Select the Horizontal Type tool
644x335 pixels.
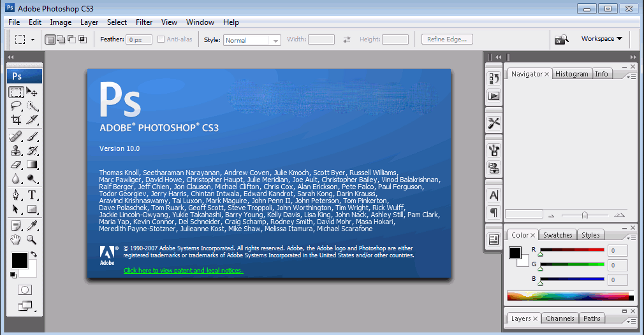point(32,195)
